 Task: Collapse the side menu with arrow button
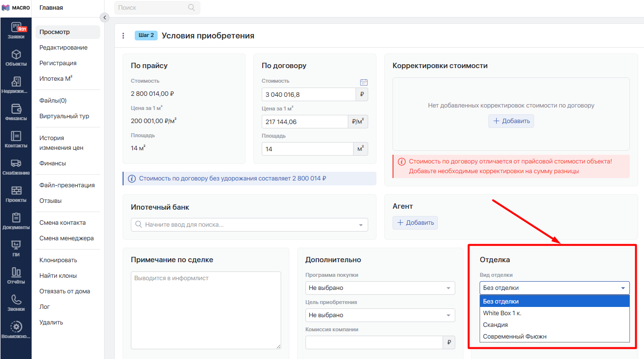click(104, 18)
